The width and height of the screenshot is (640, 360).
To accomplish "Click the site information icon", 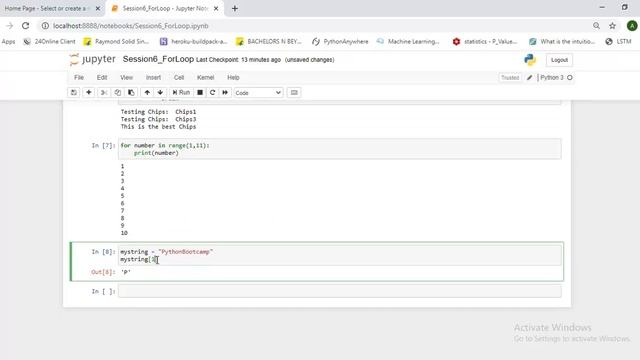I will (45, 26).
